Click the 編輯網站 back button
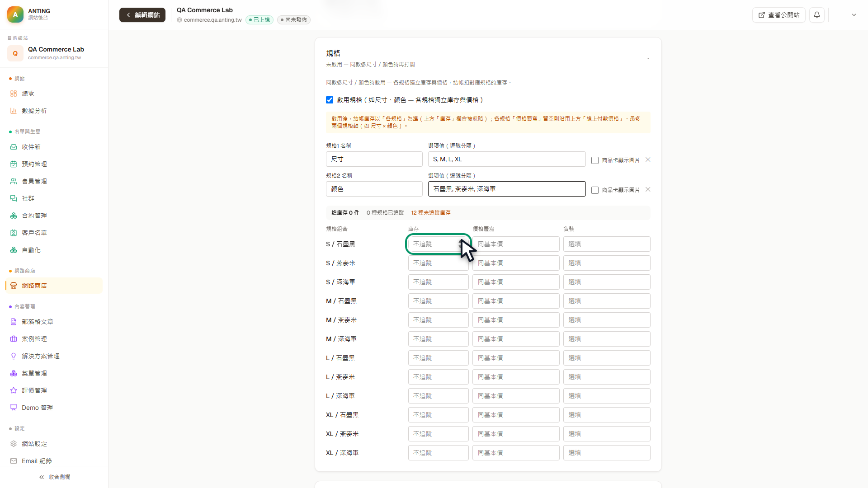This screenshot has width=868, height=488. [x=142, y=15]
